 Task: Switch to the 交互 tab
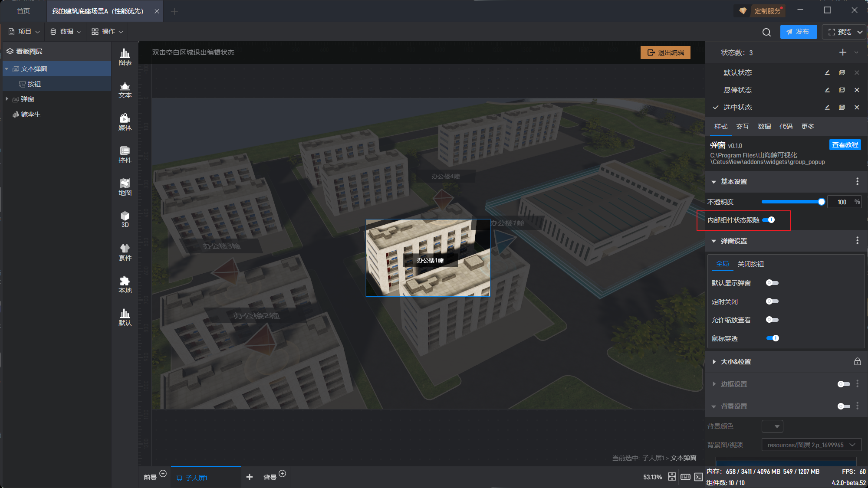click(742, 127)
